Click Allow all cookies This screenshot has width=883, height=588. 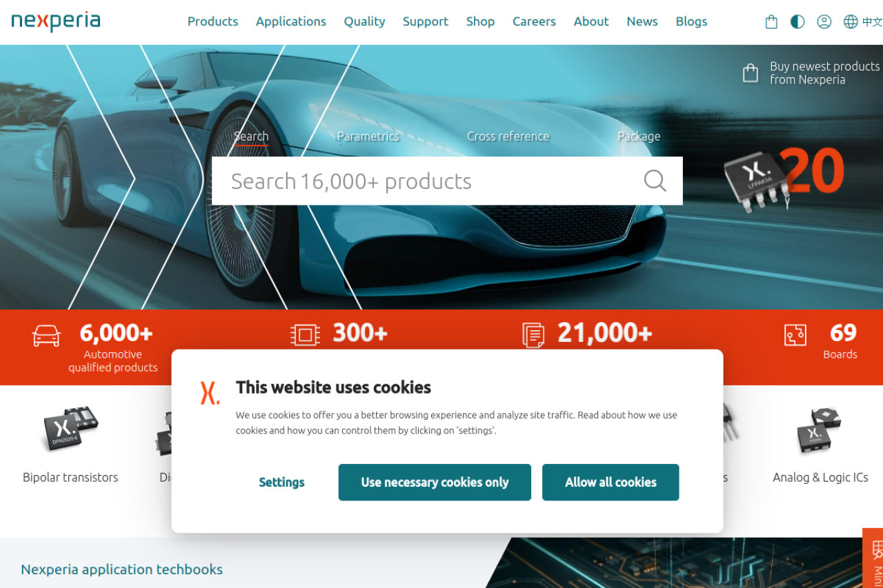tap(611, 483)
